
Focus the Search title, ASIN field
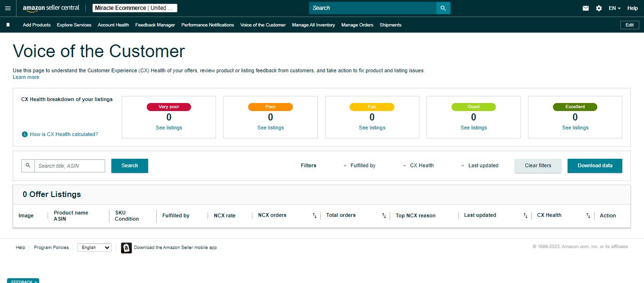coord(70,166)
